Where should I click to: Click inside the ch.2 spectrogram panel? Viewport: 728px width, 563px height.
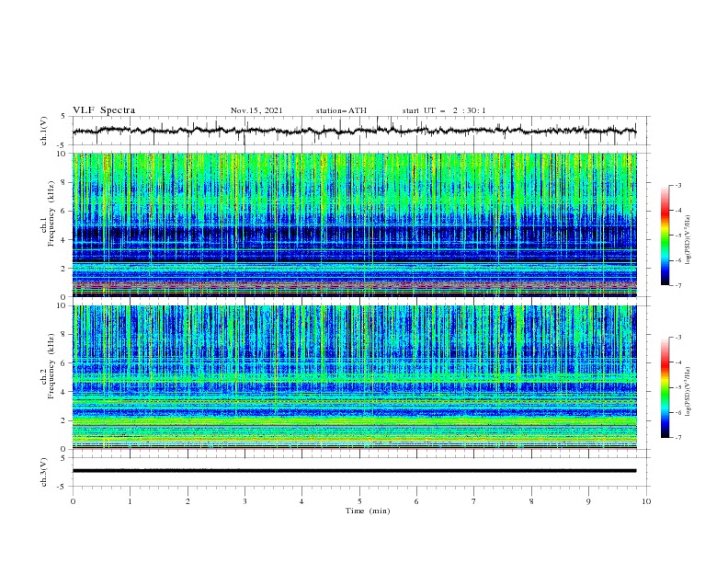[354, 377]
